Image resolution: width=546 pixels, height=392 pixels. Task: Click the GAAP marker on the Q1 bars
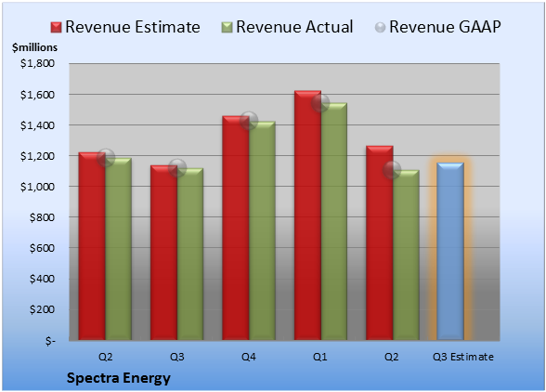320,103
